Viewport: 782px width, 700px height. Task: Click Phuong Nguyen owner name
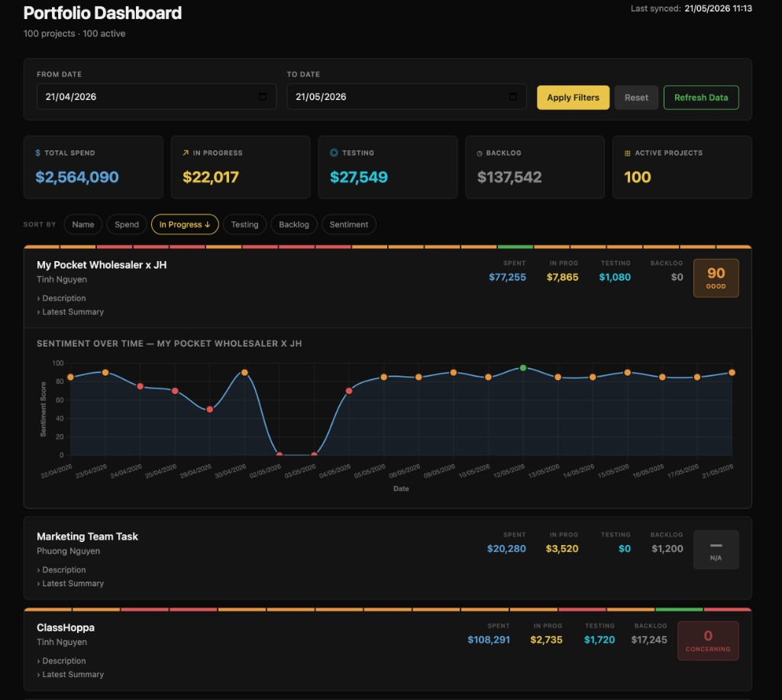[68, 551]
